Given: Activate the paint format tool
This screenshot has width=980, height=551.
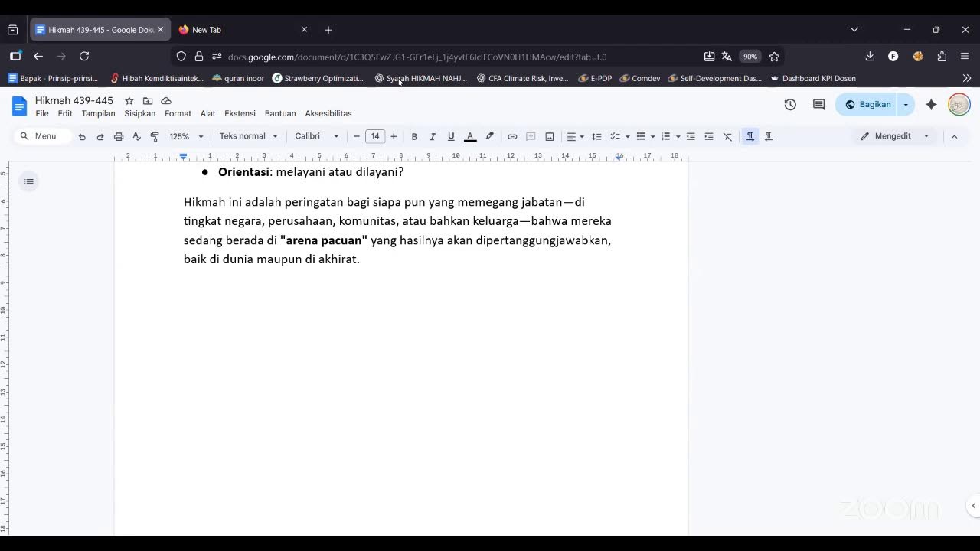Looking at the screenshot, I should pos(155,136).
